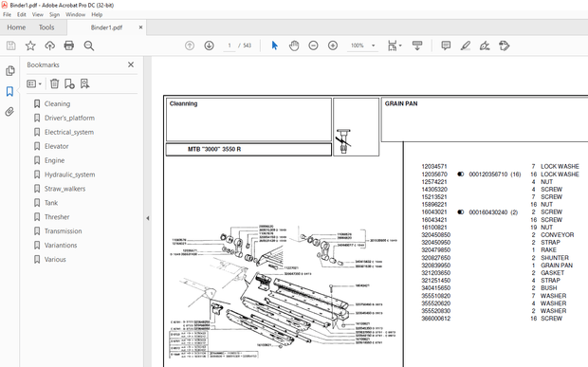Select the Hand pan tool
The height and width of the screenshot is (367, 588).
294,46
